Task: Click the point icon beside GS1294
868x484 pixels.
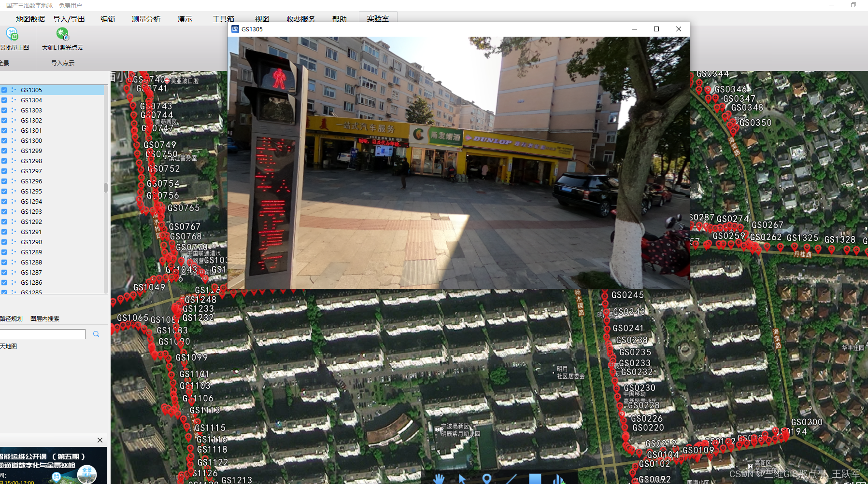Action: (14, 202)
